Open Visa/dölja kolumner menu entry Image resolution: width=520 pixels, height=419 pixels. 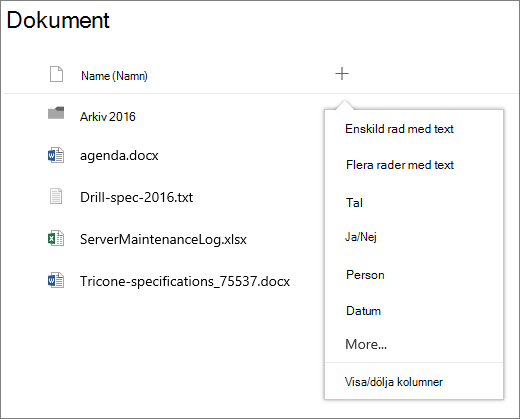pos(394,382)
